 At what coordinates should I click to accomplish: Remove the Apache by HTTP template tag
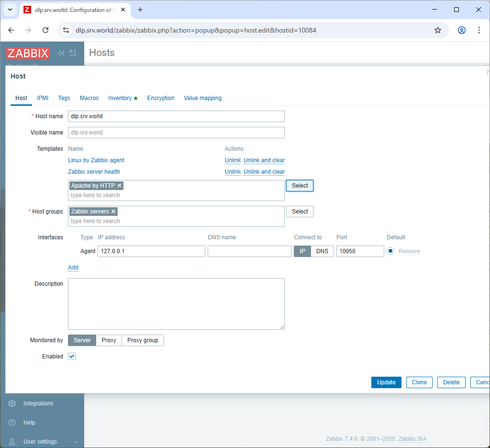(119, 186)
